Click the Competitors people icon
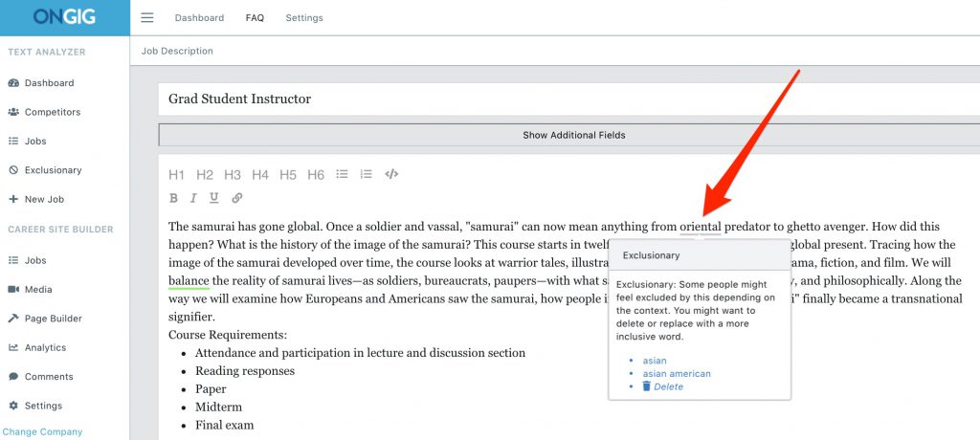 (13, 112)
